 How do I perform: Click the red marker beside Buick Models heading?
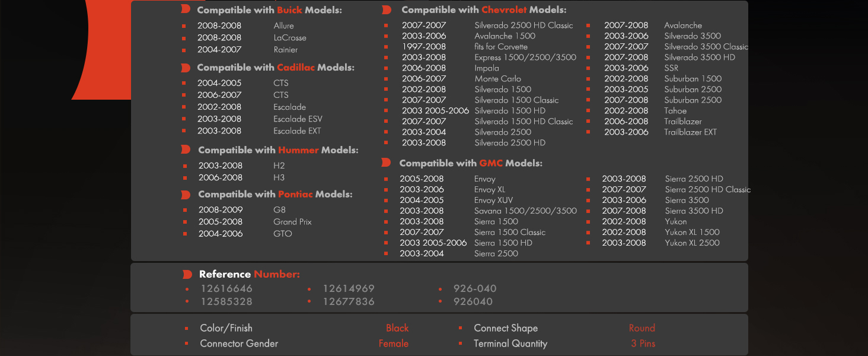pyautogui.click(x=186, y=9)
